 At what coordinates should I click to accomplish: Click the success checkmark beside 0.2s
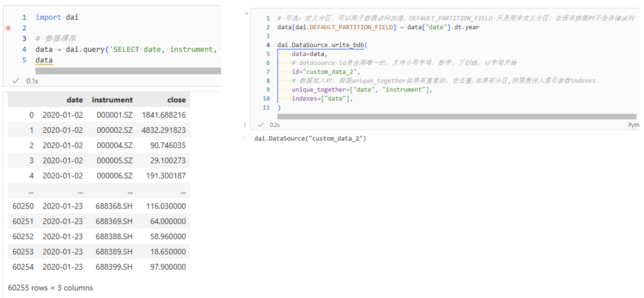point(261,125)
